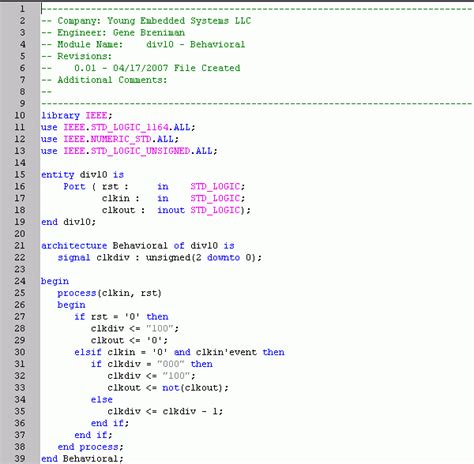Click the Engineer: Gene Breniman comment
474x464 pixels.
coord(113,33)
